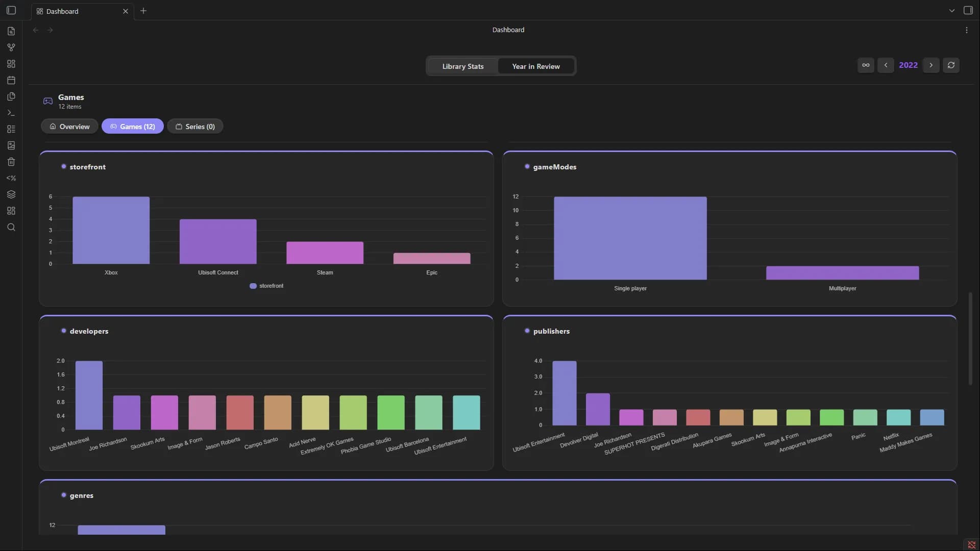Image resolution: width=980 pixels, height=551 pixels.
Task: Open the quick switcher file-search icon
Action: 11,31
